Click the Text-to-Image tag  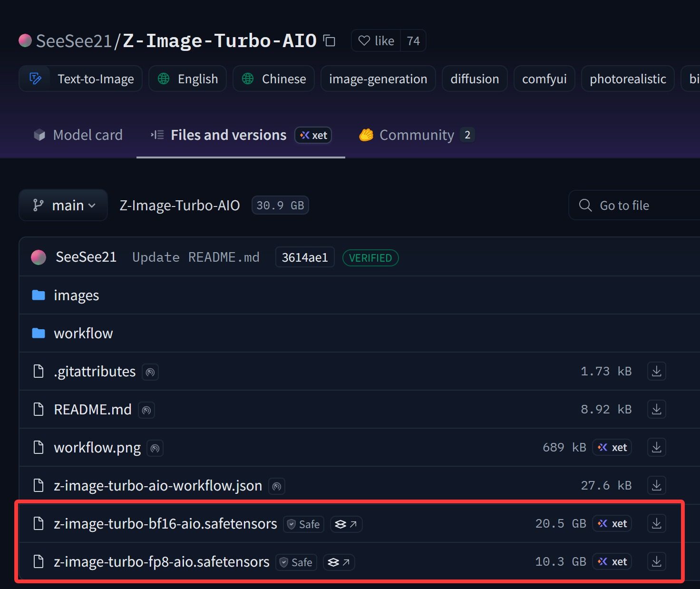pyautogui.click(x=81, y=79)
